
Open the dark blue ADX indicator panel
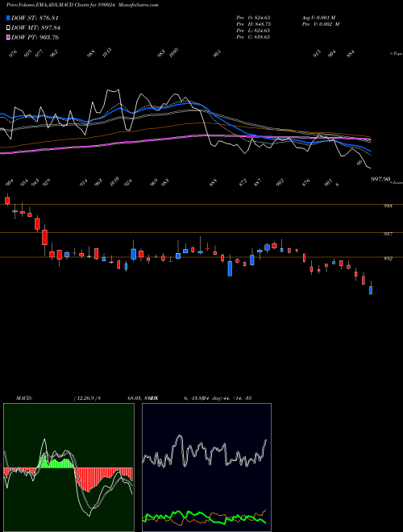tap(206, 468)
